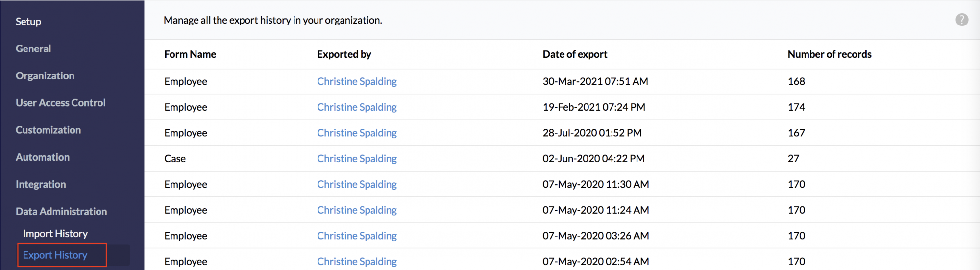Click the Date of export column header
This screenshot has height=270, width=980.
click(x=575, y=54)
